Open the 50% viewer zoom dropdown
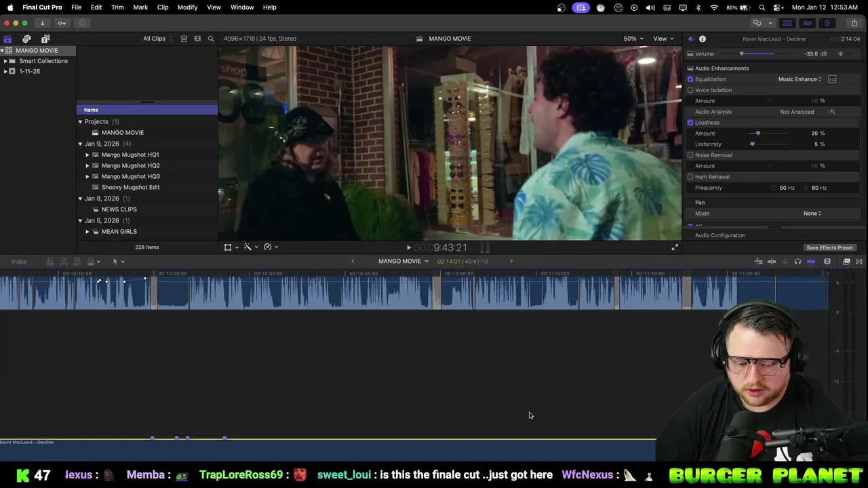 pyautogui.click(x=633, y=39)
